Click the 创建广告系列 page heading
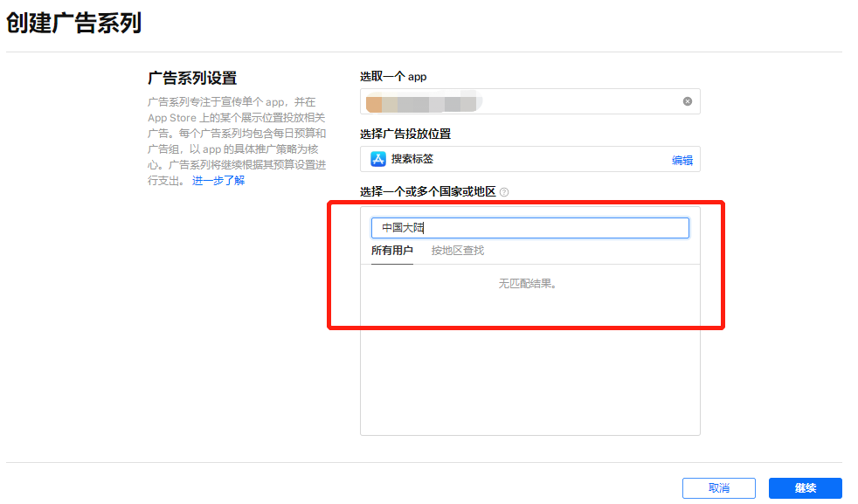This screenshot has width=858, height=504. click(x=74, y=23)
